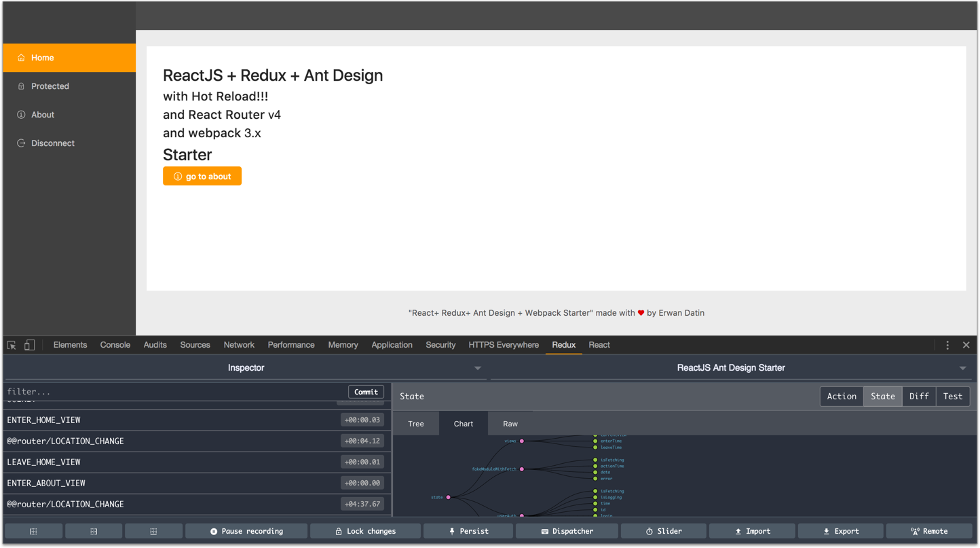
Task: Switch to the Elements tab
Action: click(70, 345)
